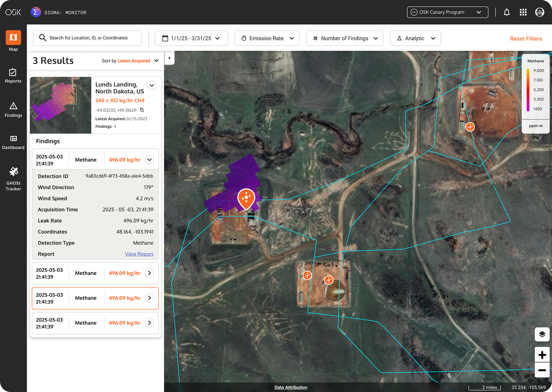Open the View Report link
The height and width of the screenshot is (392, 552).
click(139, 254)
